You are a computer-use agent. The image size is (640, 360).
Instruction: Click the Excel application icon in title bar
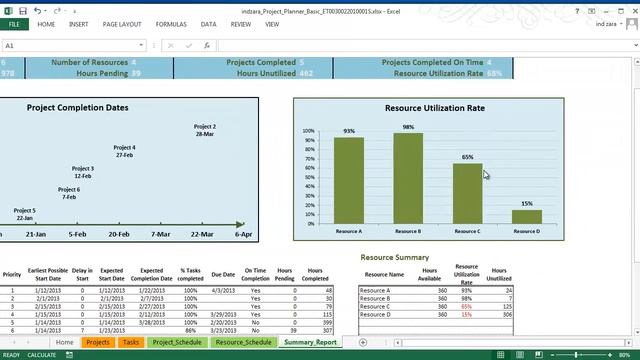8,11
